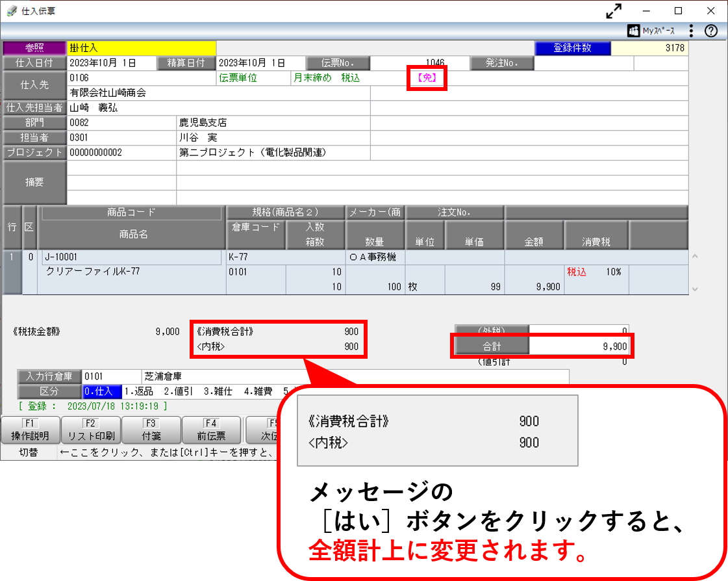Select the 2.値引 category option
The height and width of the screenshot is (581, 728).
point(179,391)
